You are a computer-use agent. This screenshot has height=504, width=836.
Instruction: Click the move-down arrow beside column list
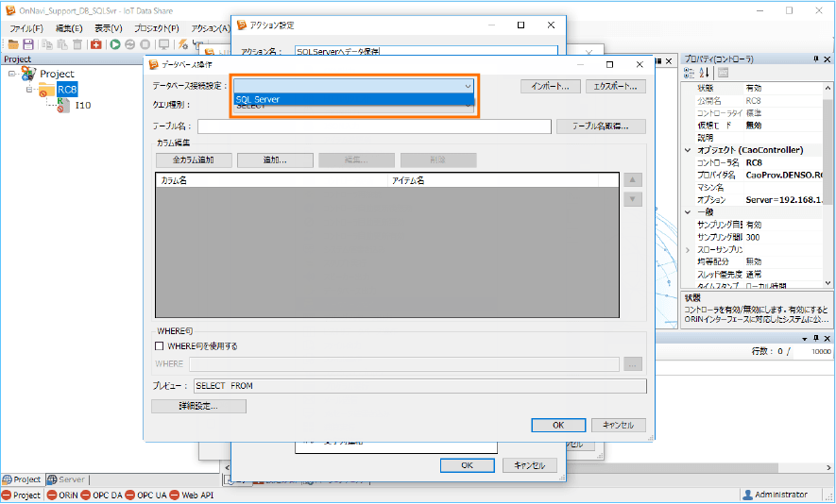pyautogui.click(x=634, y=199)
